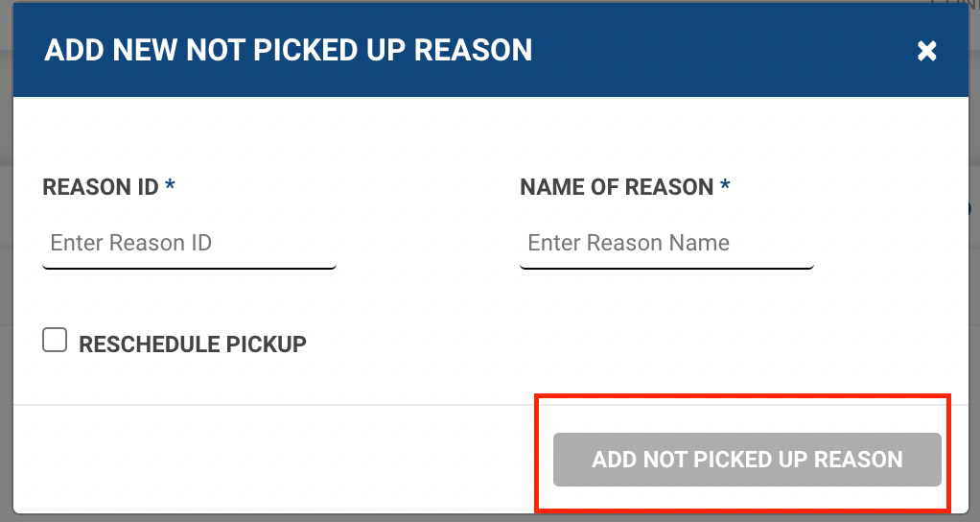Image resolution: width=980 pixels, height=522 pixels.
Task: Click the Reschedule Pickup label text
Action: (192, 344)
